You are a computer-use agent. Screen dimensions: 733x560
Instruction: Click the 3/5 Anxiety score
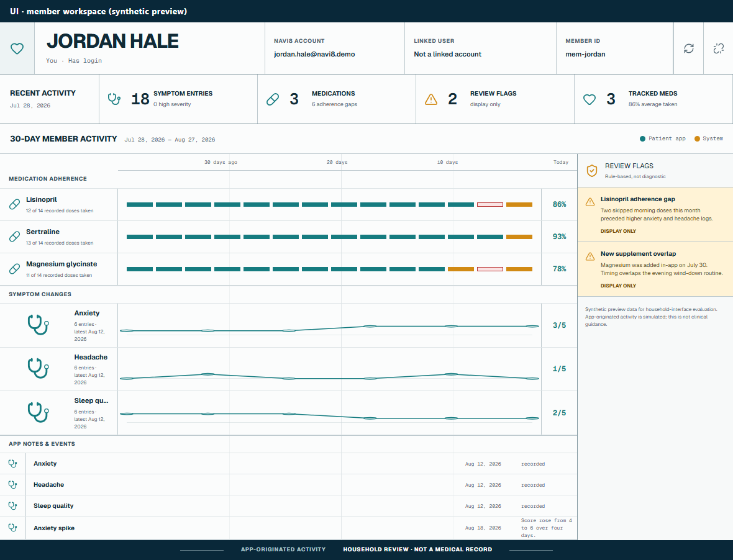point(559,325)
